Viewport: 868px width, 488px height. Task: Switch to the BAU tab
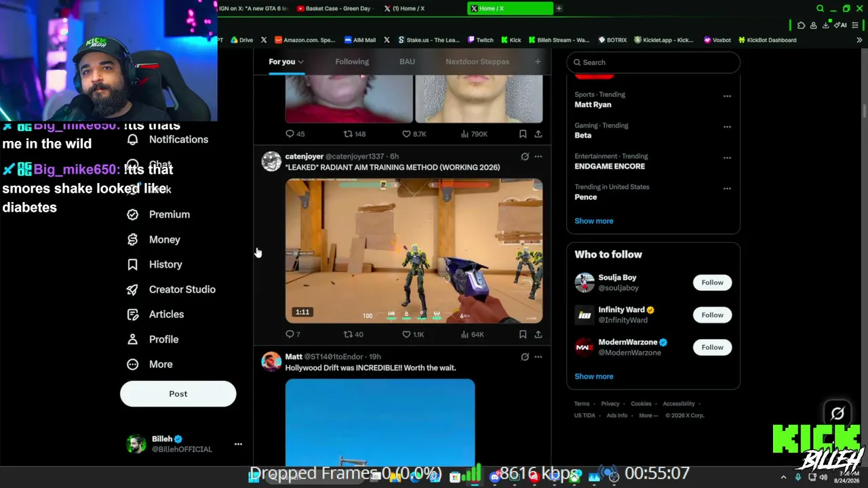point(407,62)
